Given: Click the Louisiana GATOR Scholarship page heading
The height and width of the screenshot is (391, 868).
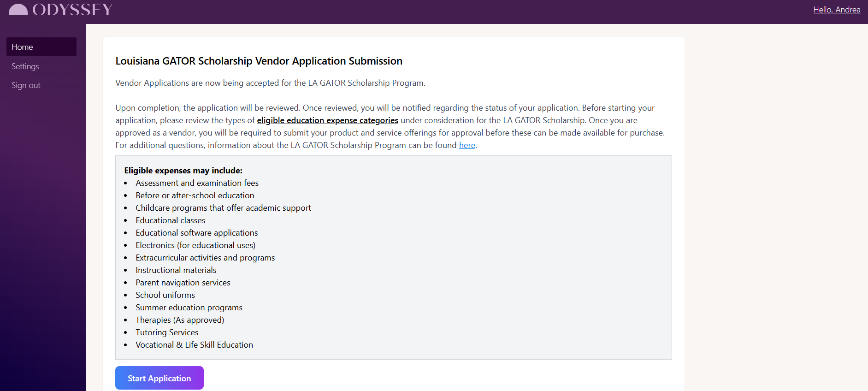Looking at the screenshot, I should [259, 61].
